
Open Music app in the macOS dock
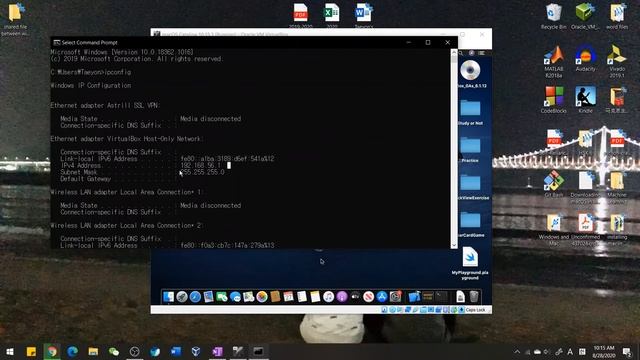329,297
